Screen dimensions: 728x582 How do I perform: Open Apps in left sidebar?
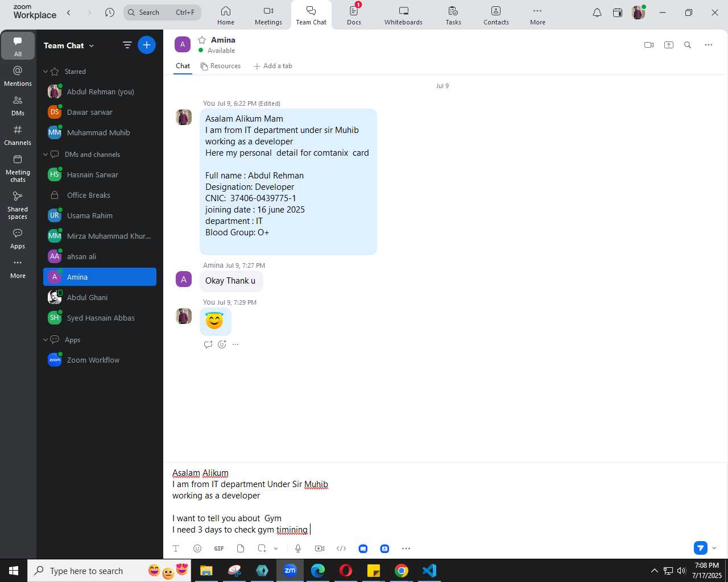(x=18, y=239)
